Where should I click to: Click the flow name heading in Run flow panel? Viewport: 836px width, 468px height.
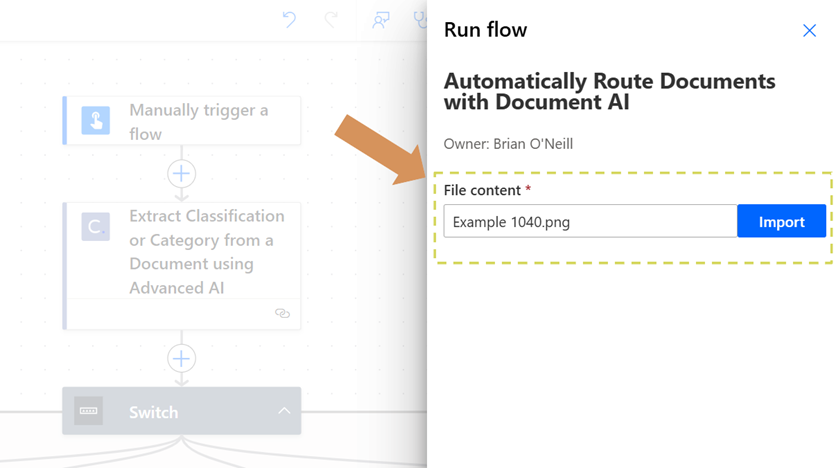click(609, 91)
